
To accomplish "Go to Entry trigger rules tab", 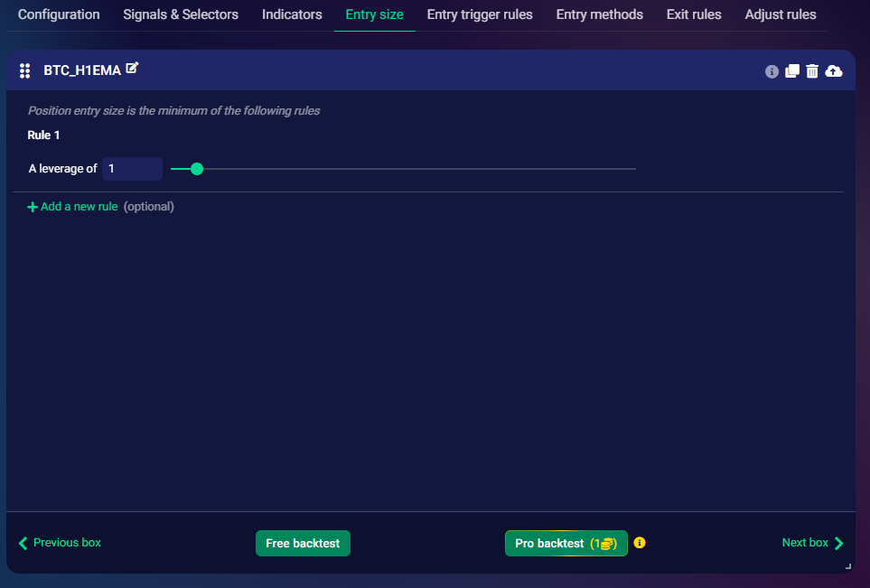I will [480, 14].
